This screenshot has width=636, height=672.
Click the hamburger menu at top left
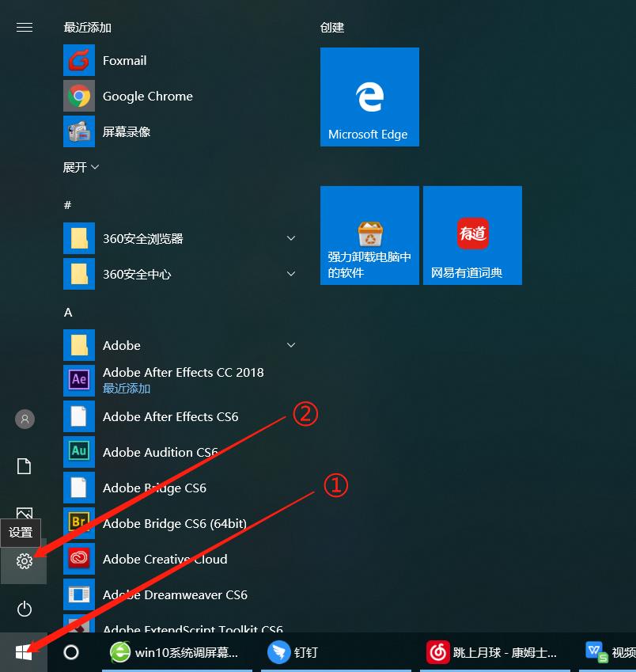[x=24, y=27]
